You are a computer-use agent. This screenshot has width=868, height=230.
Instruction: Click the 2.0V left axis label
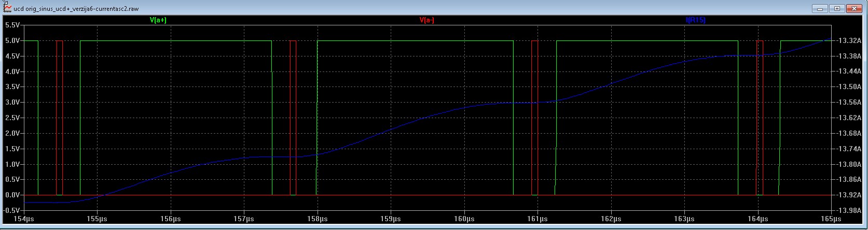[12, 133]
